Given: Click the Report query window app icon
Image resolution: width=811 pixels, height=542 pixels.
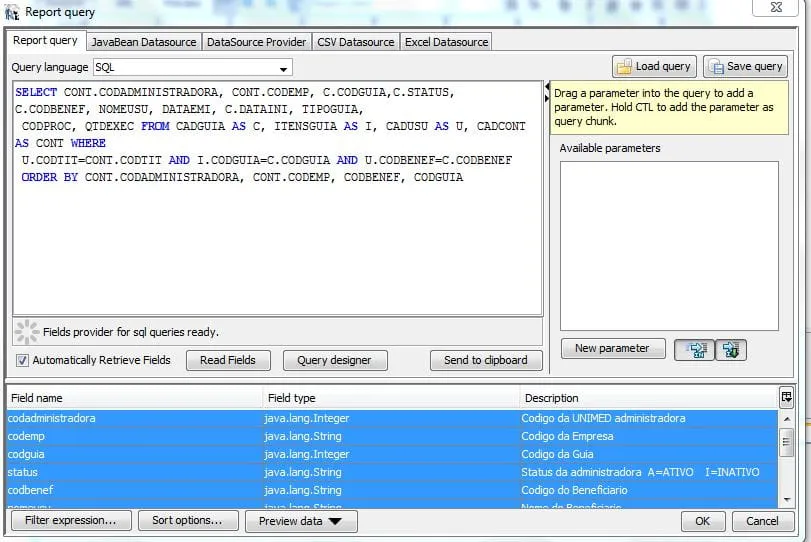Looking at the screenshot, I should tap(11, 12).
